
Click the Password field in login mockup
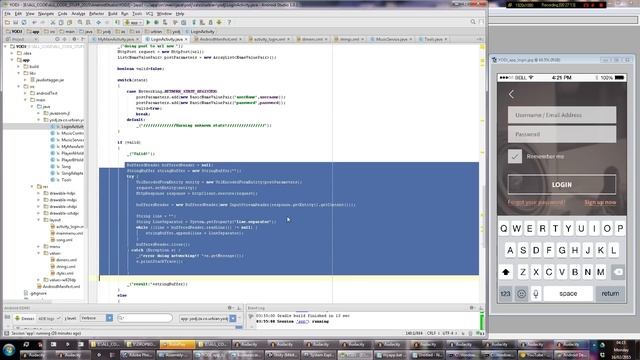(562, 134)
